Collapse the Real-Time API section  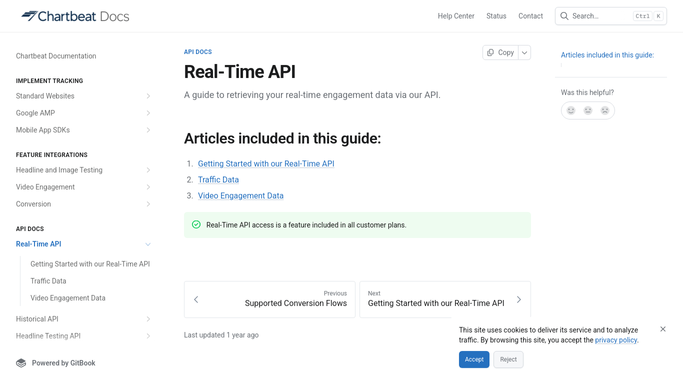tap(148, 244)
